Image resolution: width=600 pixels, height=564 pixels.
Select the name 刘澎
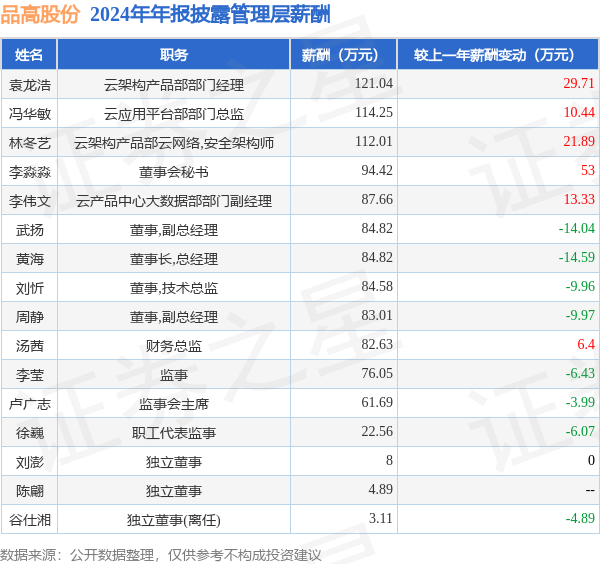point(29,463)
